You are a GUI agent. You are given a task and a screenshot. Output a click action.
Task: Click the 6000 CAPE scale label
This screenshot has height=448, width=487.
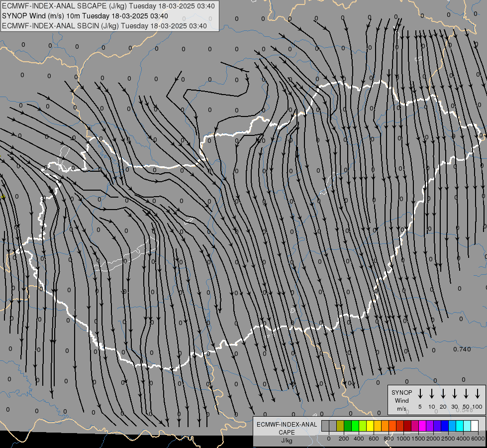[x=478, y=439]
